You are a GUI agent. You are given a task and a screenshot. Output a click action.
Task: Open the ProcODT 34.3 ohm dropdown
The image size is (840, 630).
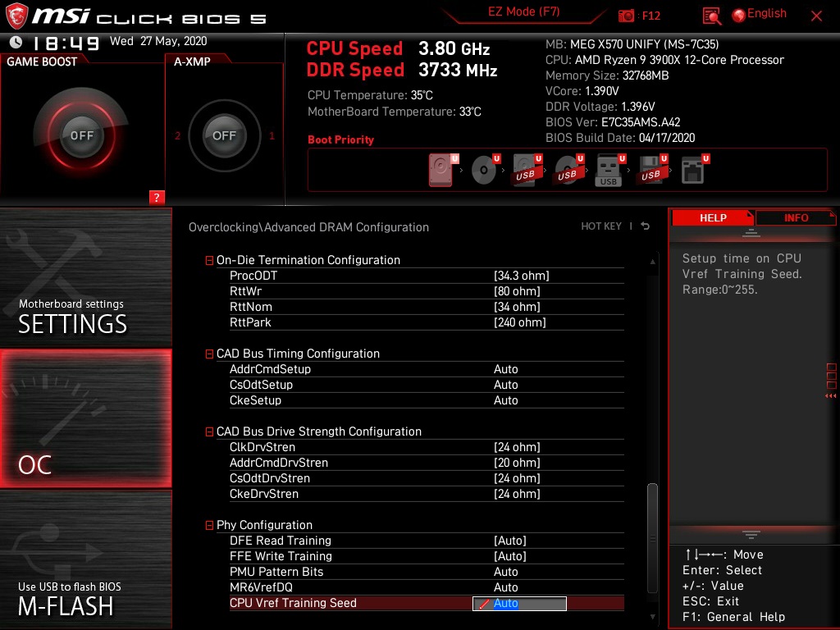pos(521,276)
